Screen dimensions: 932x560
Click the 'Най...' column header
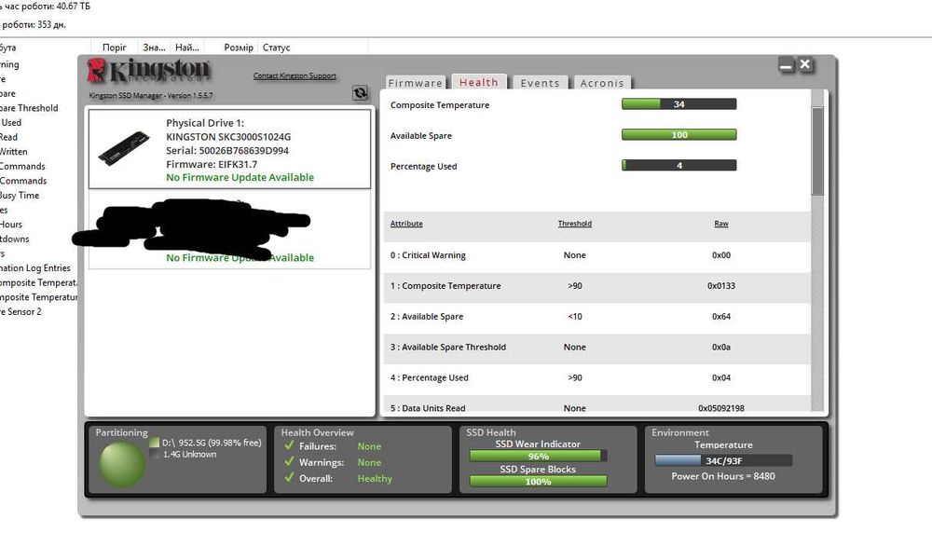pos(187,48)
